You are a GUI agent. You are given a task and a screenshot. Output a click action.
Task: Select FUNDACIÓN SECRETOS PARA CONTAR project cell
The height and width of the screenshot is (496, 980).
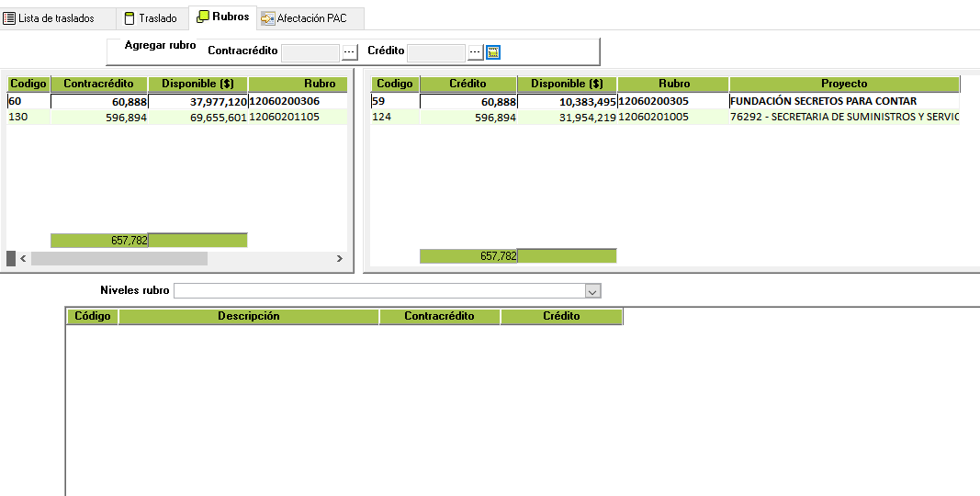tap(823, 101)
